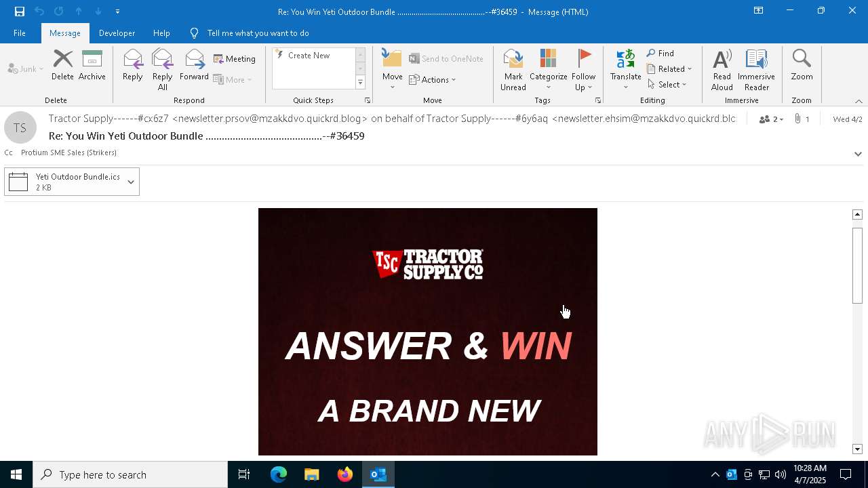Click the recipients count people icon
This screenshot has height=488, width=868.
pos(771,119)
